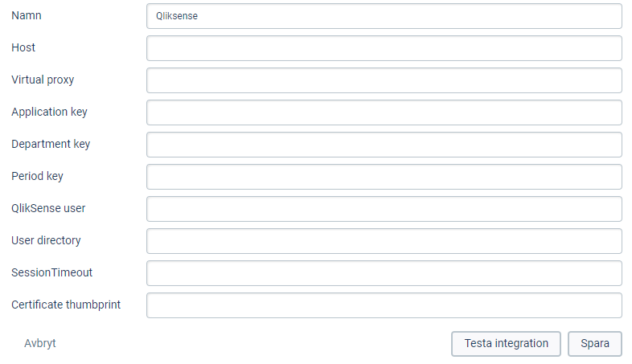Image resolution: width=632 pixels, height=364 pixels.
Task: Click the QlikSense user label text
Action: tap(48, 208)
